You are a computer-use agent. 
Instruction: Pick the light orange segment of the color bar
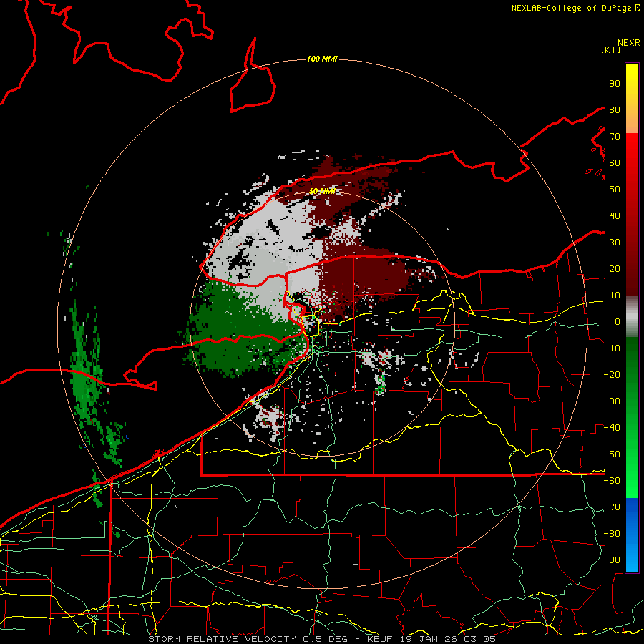pos(632,124)
